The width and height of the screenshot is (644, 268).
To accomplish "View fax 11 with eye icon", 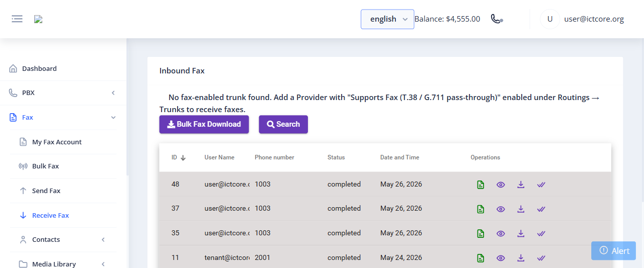I will 501,258.
